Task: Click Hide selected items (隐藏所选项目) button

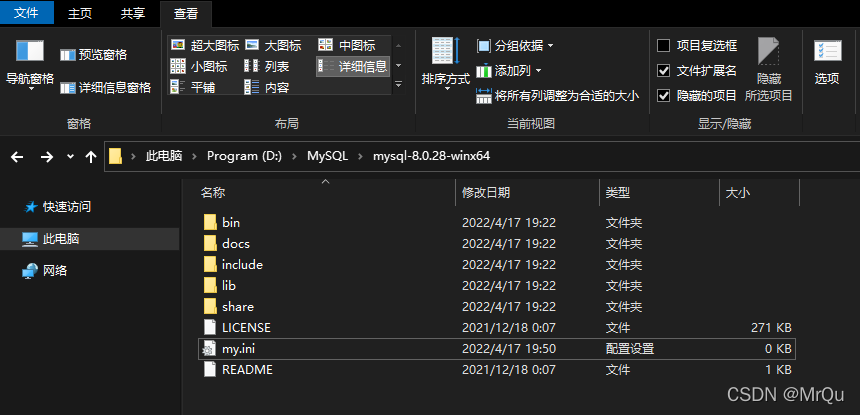Action: click(x=768, y=70)
